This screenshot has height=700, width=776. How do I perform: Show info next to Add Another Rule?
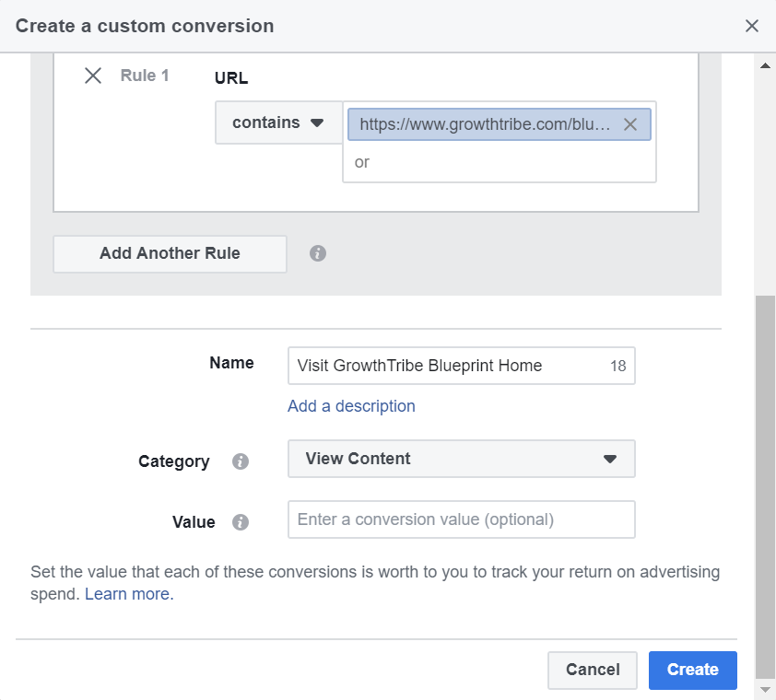318,253
